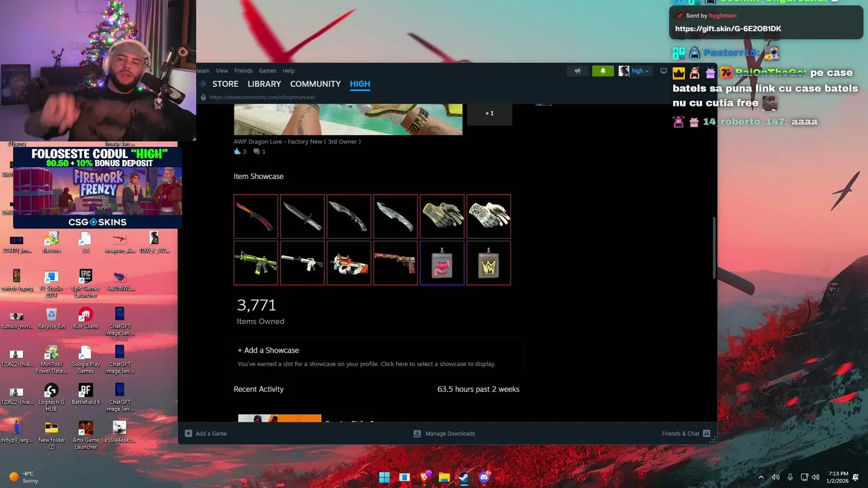
Task: Open the Steam Games menu
Action: pyautogui.click(x=267, y=70)
